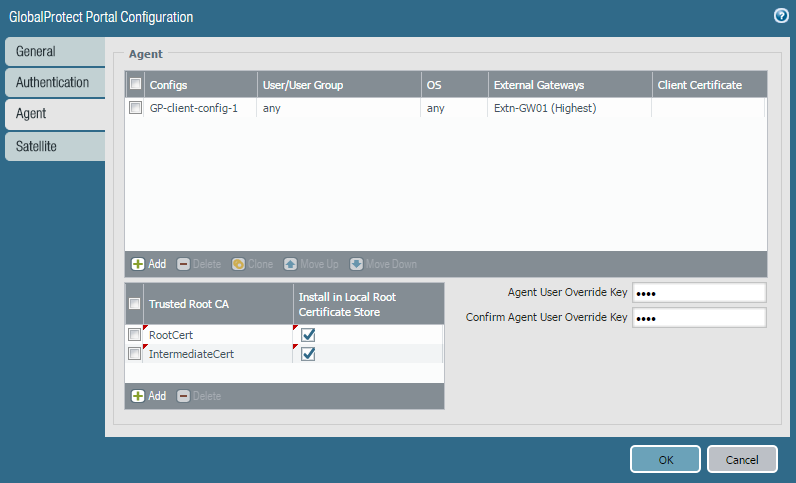This screenshot has height=483, width=796.
Task: Delete the selected agent config
Action: pos(199,264)
